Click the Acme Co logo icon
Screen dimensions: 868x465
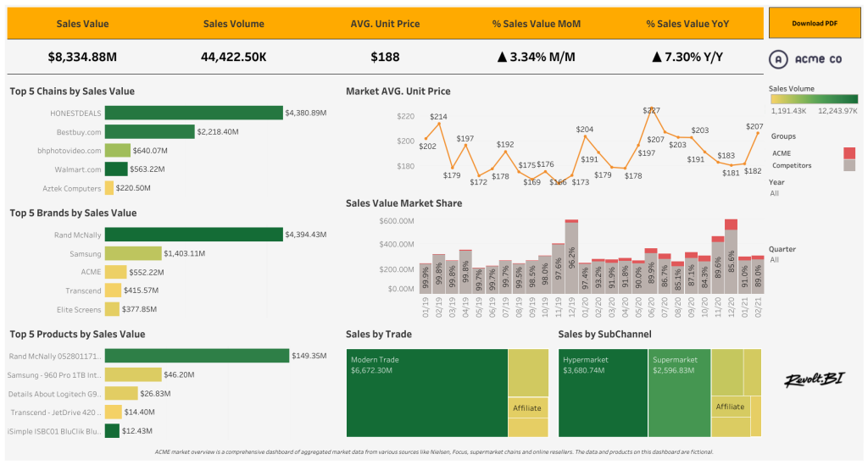pos(778,59)
